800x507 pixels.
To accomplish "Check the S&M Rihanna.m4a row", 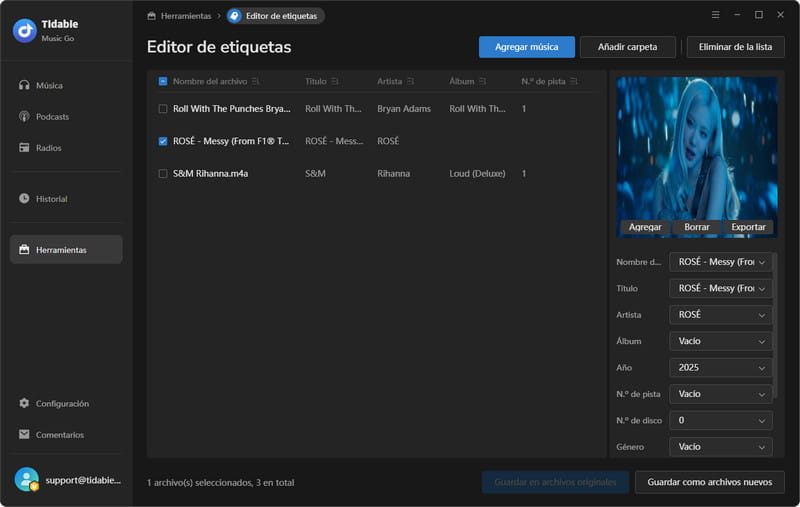I will (x=163, y=174).
